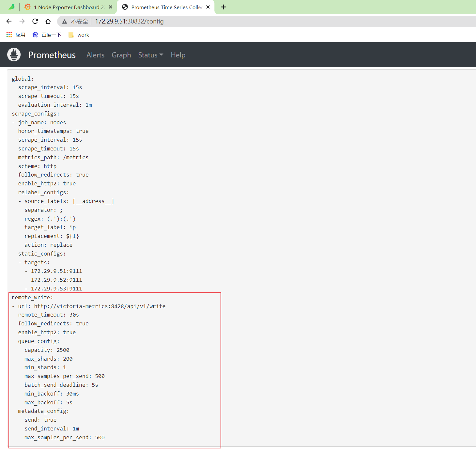Close the Prometheus Time Series tab
Image resolution: width=476 pixels, height=452 pixels.
pyautogui.click(x=208, y=7)
